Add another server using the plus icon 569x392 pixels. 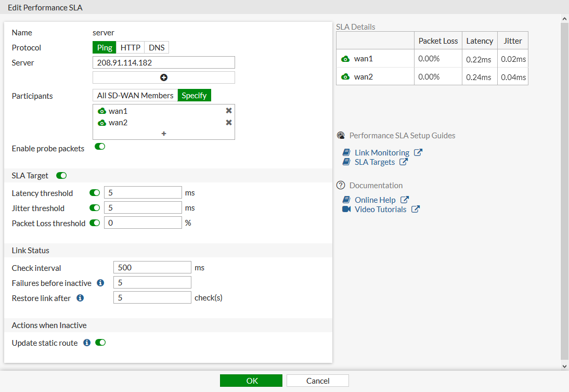click(x=163, y=77)
